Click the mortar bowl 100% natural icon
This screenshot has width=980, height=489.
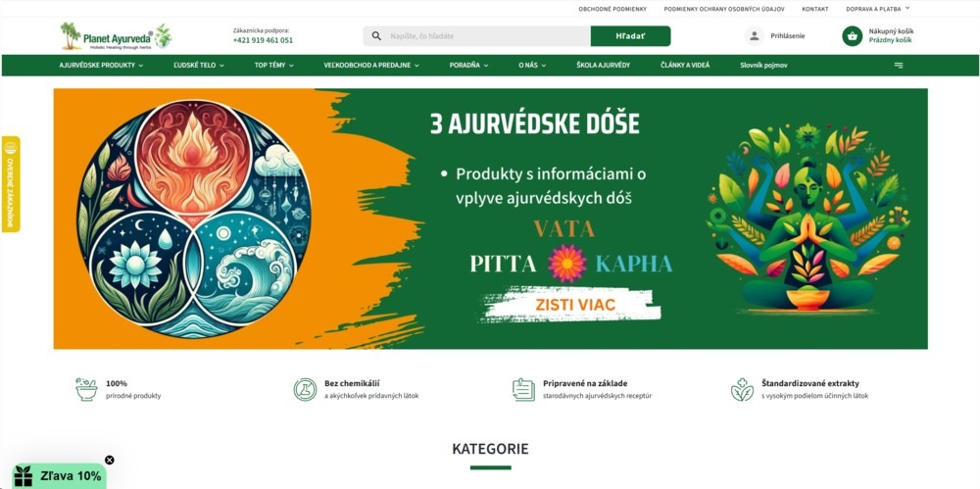[x=86, y=389]
